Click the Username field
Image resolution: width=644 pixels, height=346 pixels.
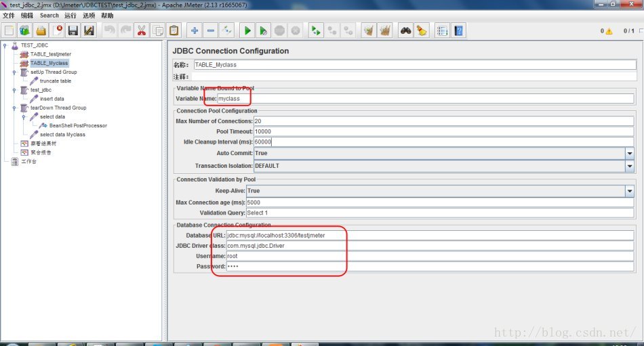(x=430, y=256)
